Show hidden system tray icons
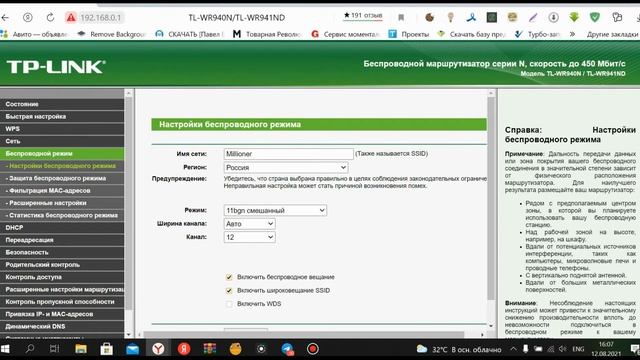 click(x=513, y=349)
